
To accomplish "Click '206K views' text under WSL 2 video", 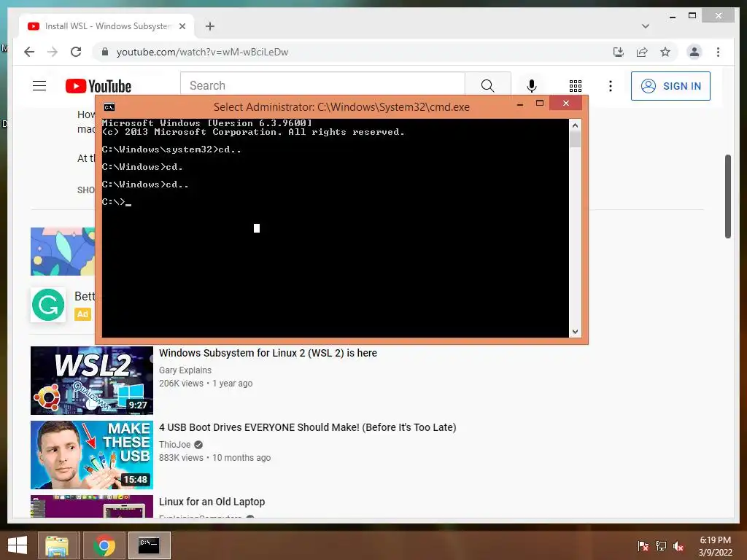I will [181, 384].
